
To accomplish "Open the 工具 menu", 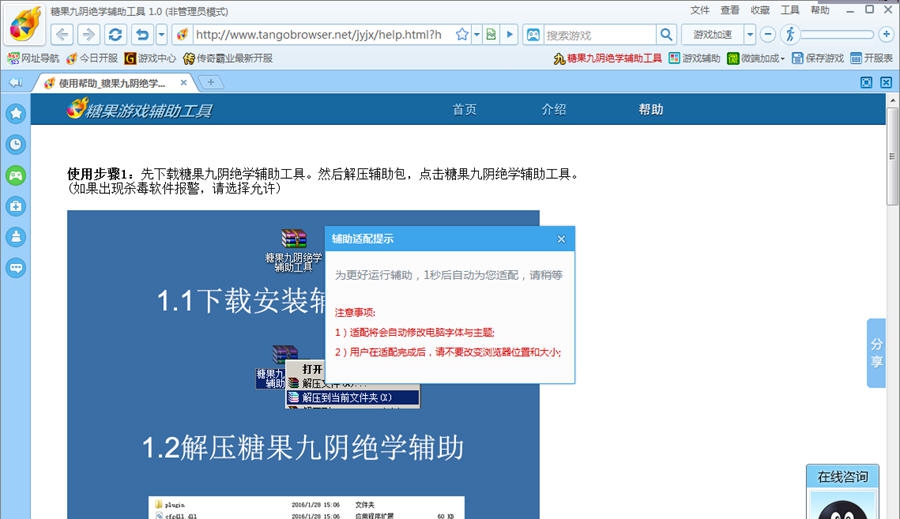I will pos(790,10).
